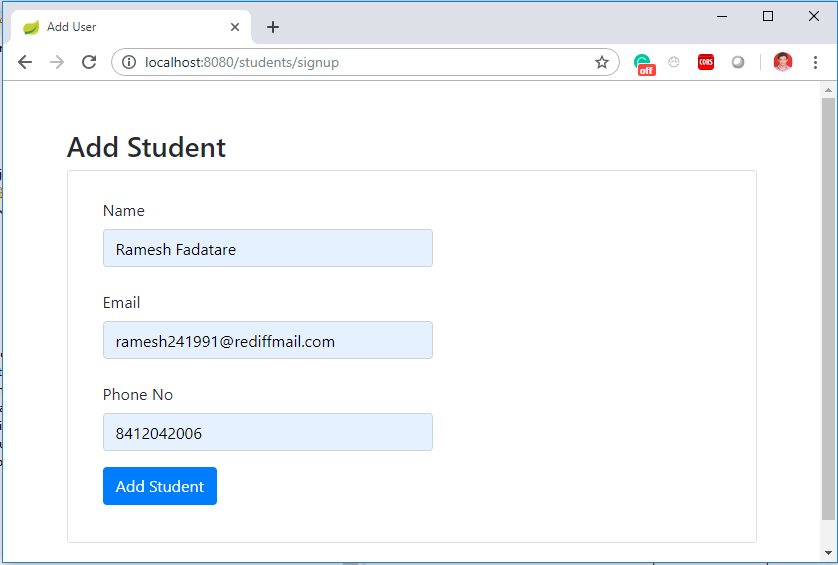Screen dimensions: 838x565
Task: Select the Add User browser tab
Action: pyautogui.click(x=131, y=27)
